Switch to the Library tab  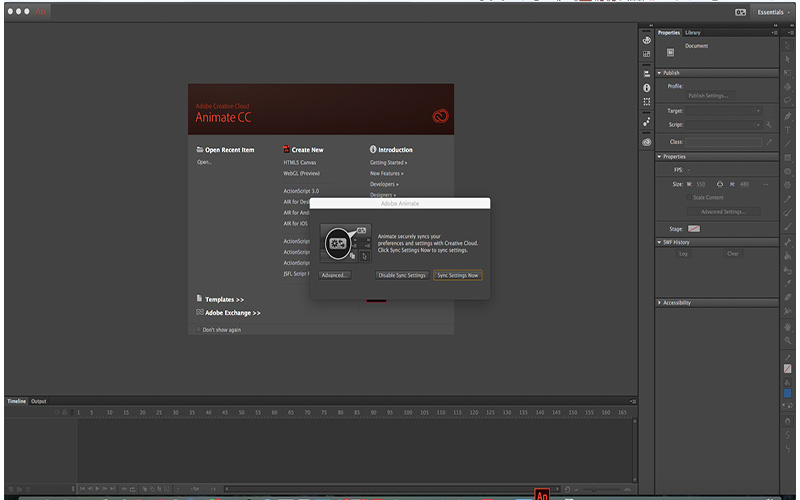pos(692,33)
